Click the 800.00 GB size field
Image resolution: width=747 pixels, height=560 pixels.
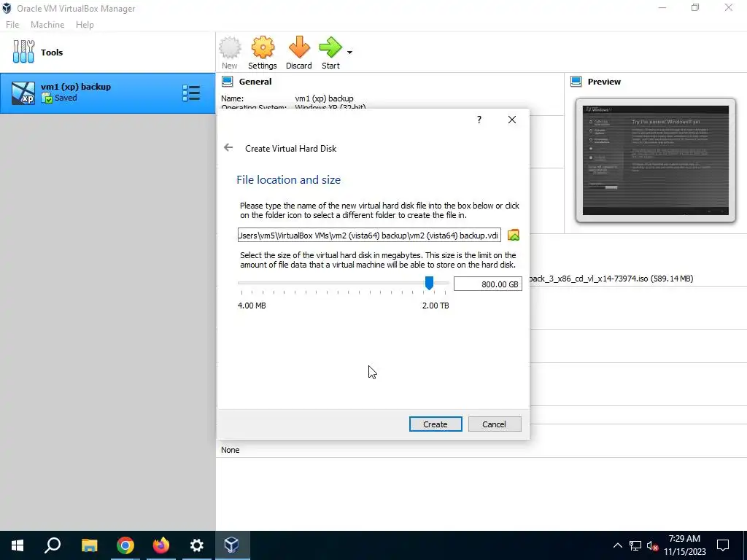point(488,284)
